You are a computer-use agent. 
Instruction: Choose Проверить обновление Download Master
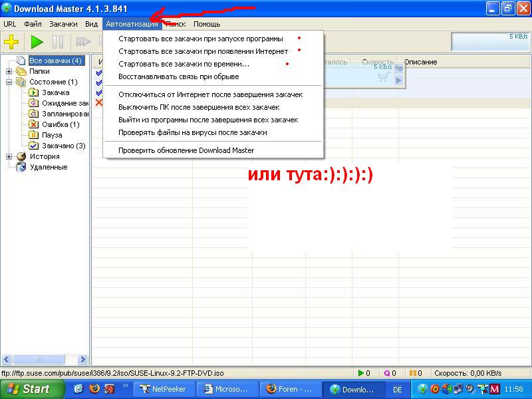tap(213, 150)
